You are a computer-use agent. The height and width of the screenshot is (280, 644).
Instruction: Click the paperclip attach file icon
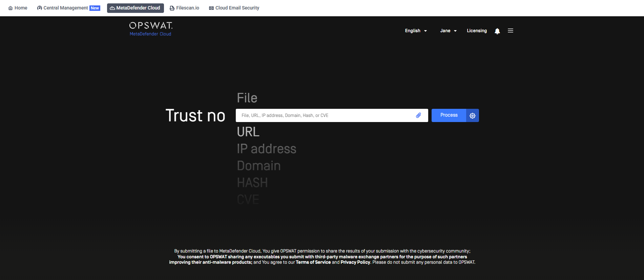(419, 115)
